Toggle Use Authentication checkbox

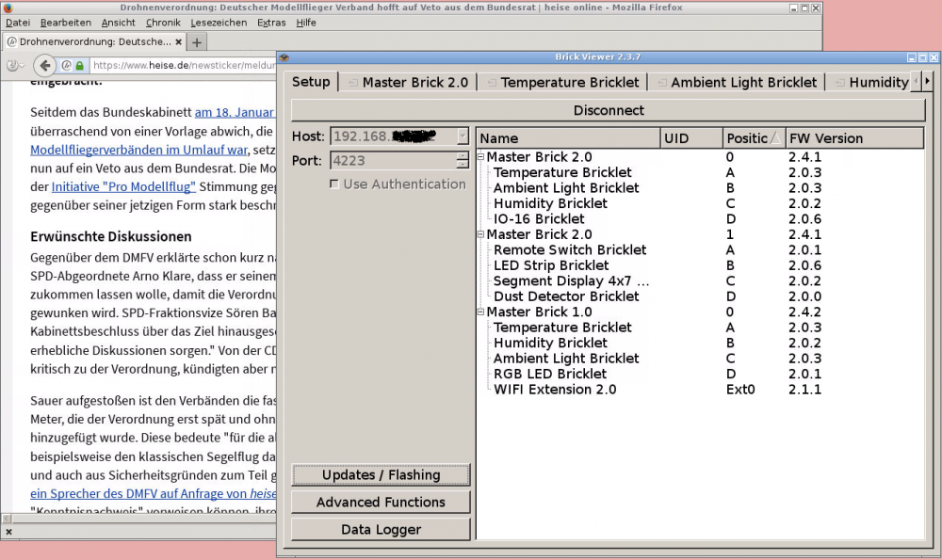point(334,184)
